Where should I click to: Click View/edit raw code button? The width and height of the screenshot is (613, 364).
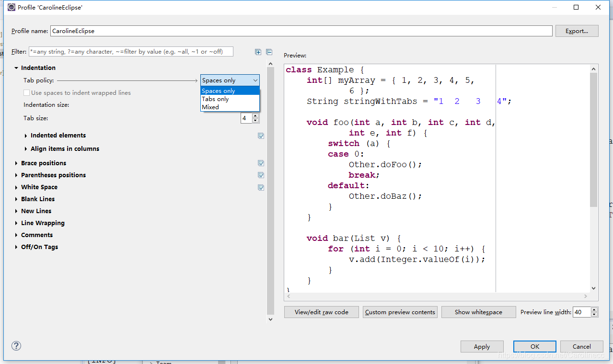pos(321,312)
